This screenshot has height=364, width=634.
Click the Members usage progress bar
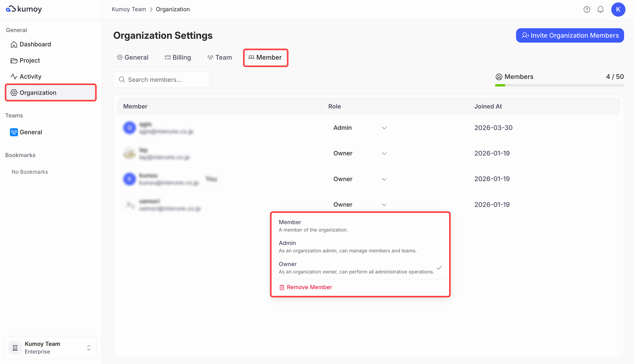tap(559, 85)
